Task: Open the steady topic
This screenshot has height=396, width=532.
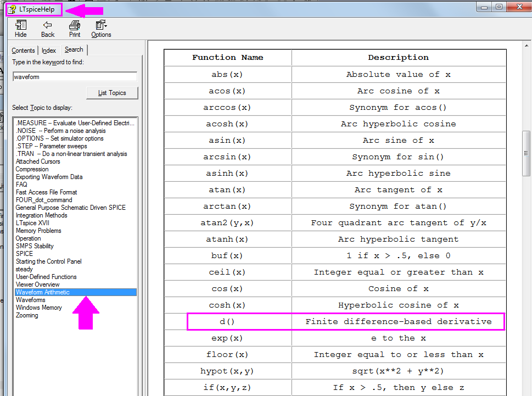Action: (24, 269)
